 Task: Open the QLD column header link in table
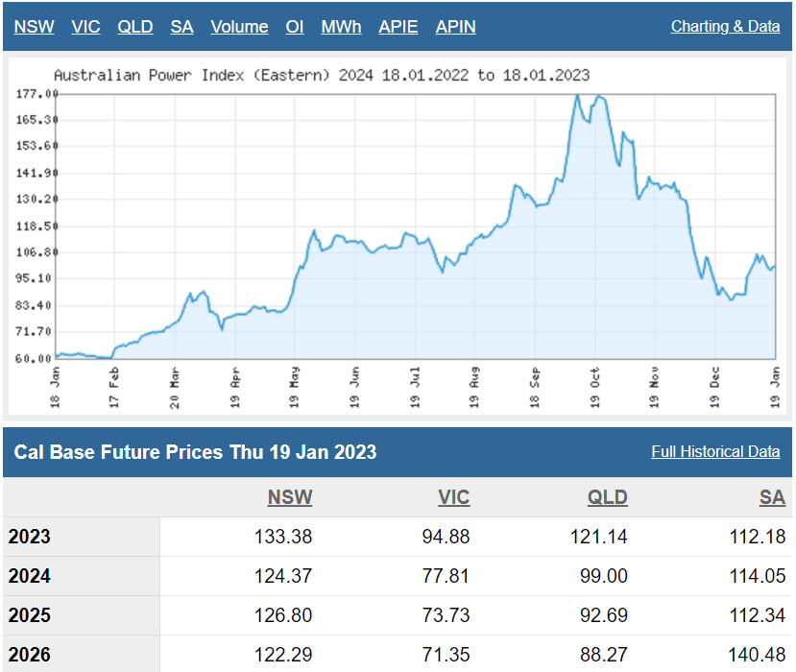coord(607,497)
